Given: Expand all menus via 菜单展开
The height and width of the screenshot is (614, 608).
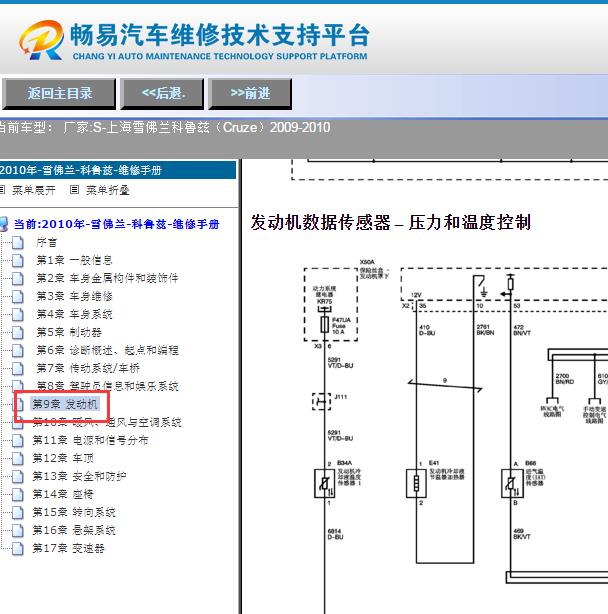Looking at the screenshot, I should [33, 190].
